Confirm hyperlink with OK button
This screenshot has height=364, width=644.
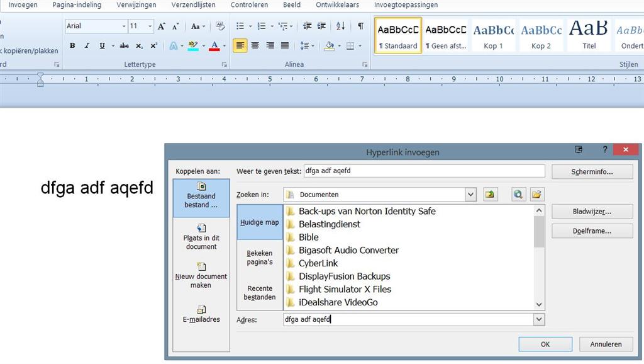545,344
